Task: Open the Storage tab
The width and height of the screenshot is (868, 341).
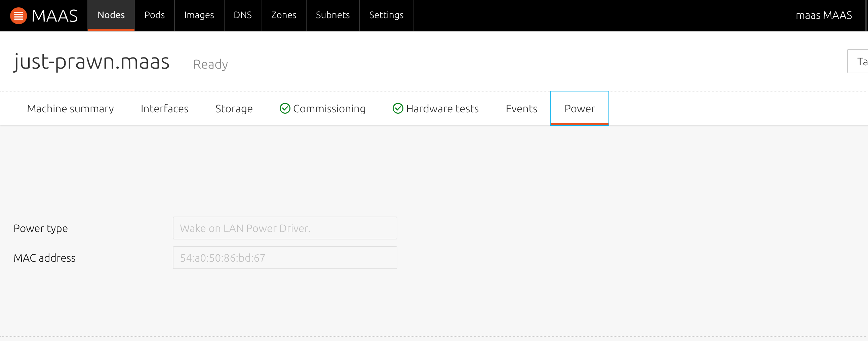Action: [234, 109]
